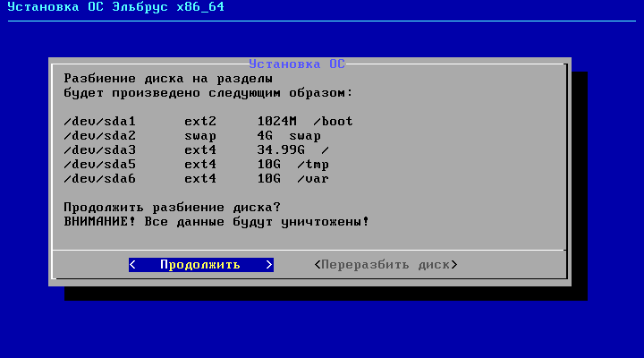Click the /dev/sda5 device name

click(x=100, y=165)
